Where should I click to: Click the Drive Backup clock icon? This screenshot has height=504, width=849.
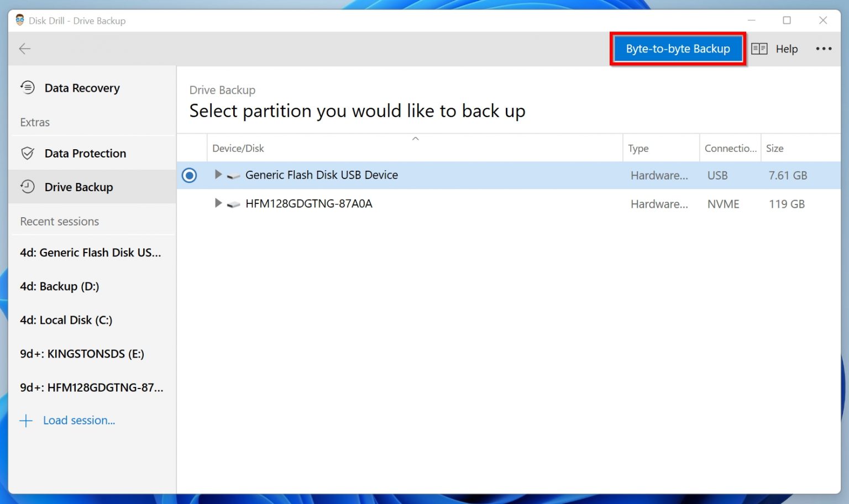click(27, 187)
